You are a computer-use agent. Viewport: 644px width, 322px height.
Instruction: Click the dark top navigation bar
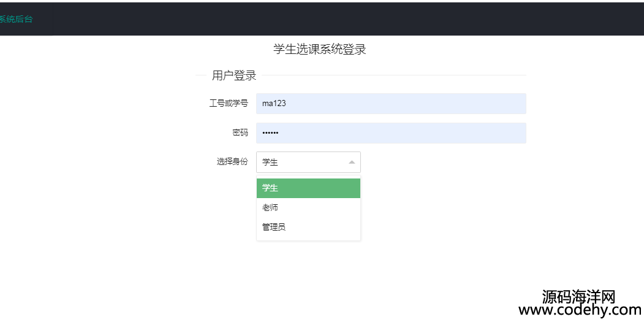coord(322,19)
